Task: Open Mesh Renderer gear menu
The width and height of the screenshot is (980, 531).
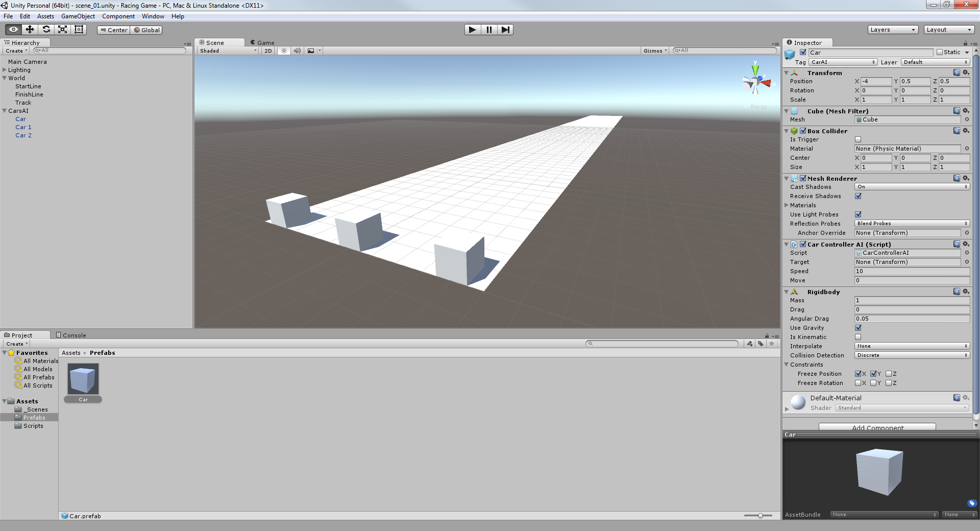Action: point(966,178)
